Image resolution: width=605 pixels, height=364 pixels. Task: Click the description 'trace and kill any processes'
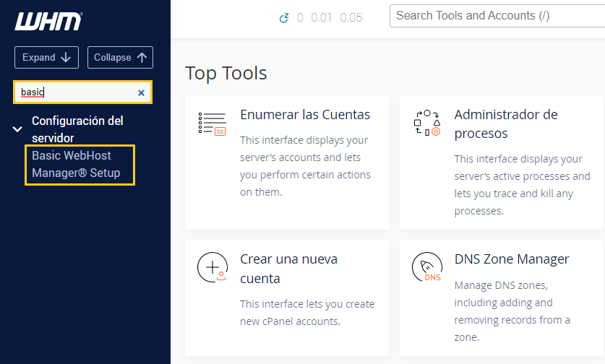(513, 202)
